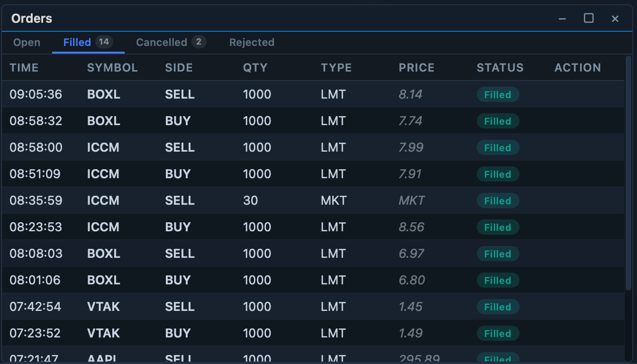Click quantity 30
637x364 pixels.
point(250,200)
